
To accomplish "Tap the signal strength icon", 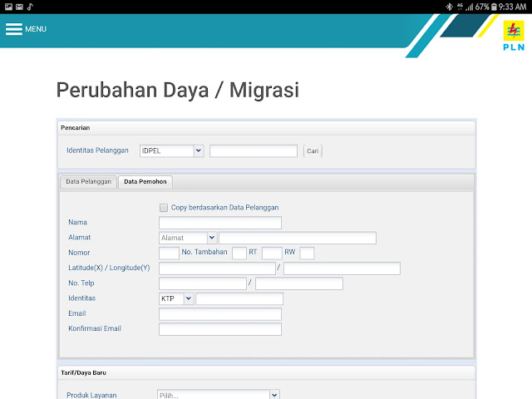I will [470, 7].
